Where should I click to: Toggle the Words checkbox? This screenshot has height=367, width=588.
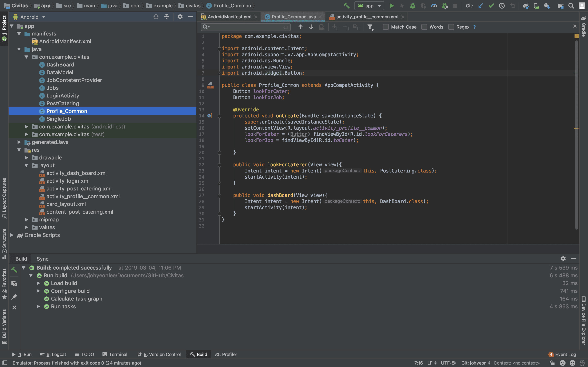(x=424, y=27)
